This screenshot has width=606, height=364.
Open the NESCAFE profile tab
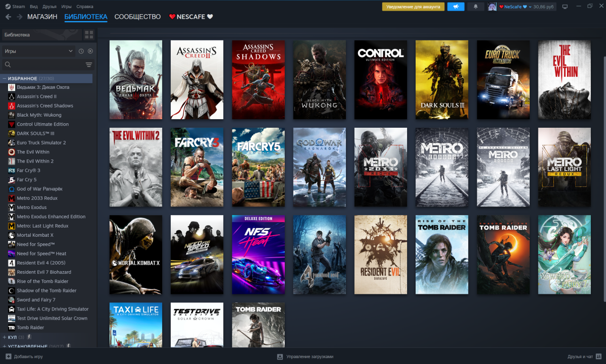point(191,17)
